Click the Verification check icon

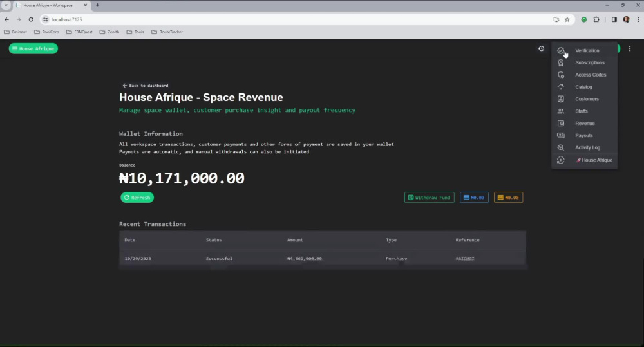[x=561, y=50]
